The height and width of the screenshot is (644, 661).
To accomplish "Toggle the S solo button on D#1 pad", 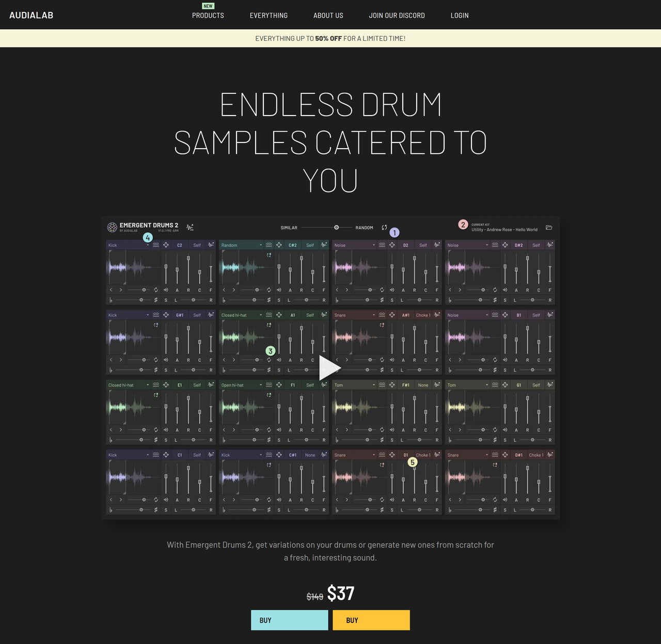I will (505, 510).
